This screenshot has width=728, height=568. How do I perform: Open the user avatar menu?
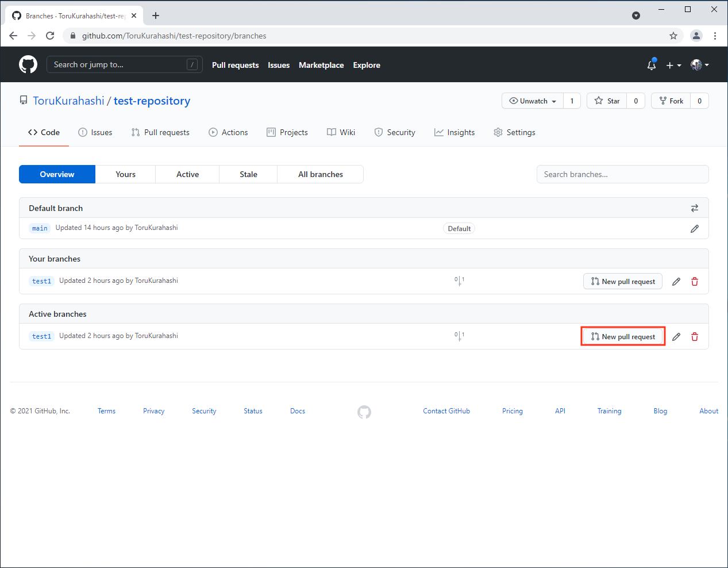pyautogui.click(x=700, y=65)
